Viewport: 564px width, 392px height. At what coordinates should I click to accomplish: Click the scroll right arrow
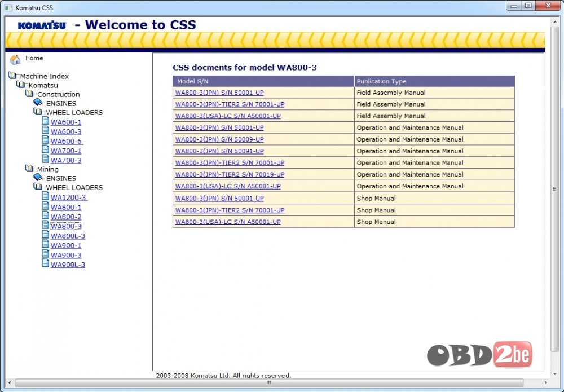point(545,382)
